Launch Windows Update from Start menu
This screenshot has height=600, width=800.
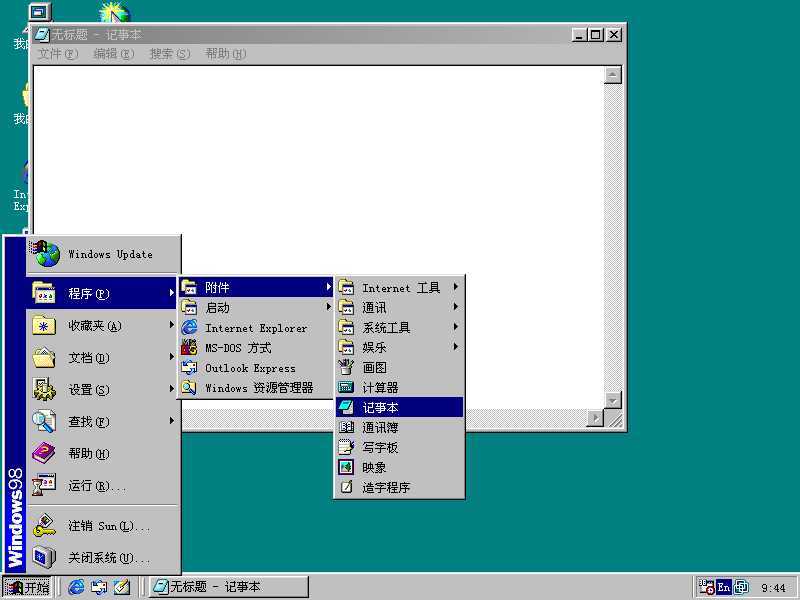(x=104, y=254)
